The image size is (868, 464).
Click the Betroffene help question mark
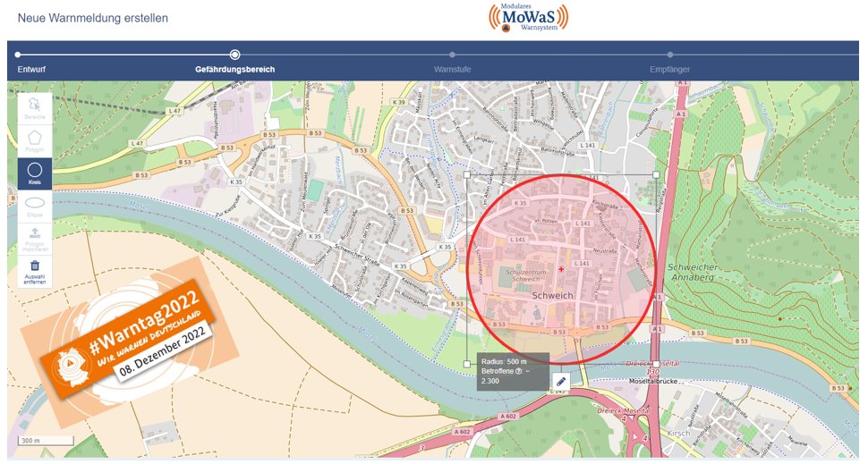tap(519, 372)
